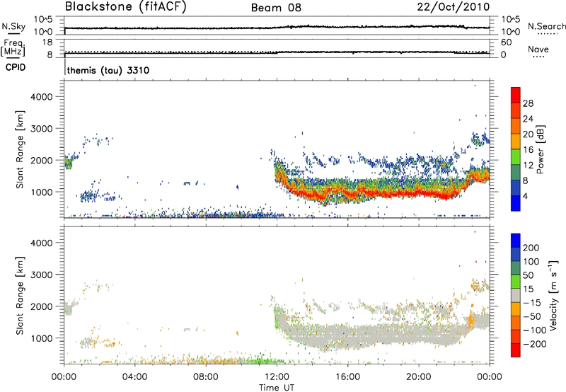Click the 'N.Search' legend label

point(546,26)
